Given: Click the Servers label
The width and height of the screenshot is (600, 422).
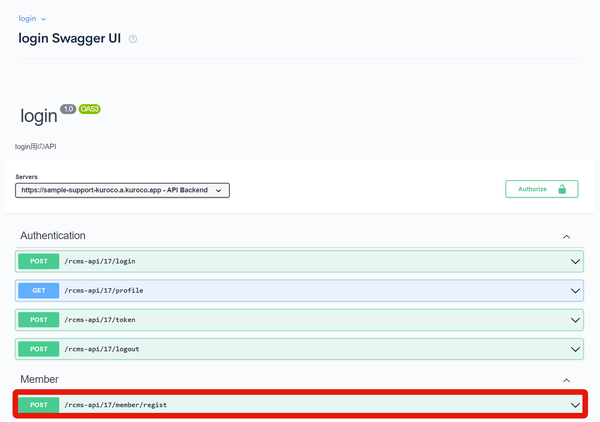Looking at the screenshot, I should click(x=26, y=177).
